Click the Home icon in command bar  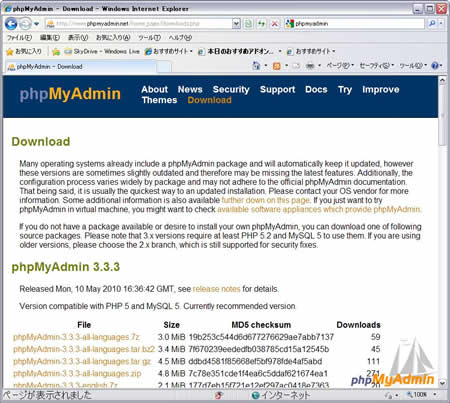[256, 66]
